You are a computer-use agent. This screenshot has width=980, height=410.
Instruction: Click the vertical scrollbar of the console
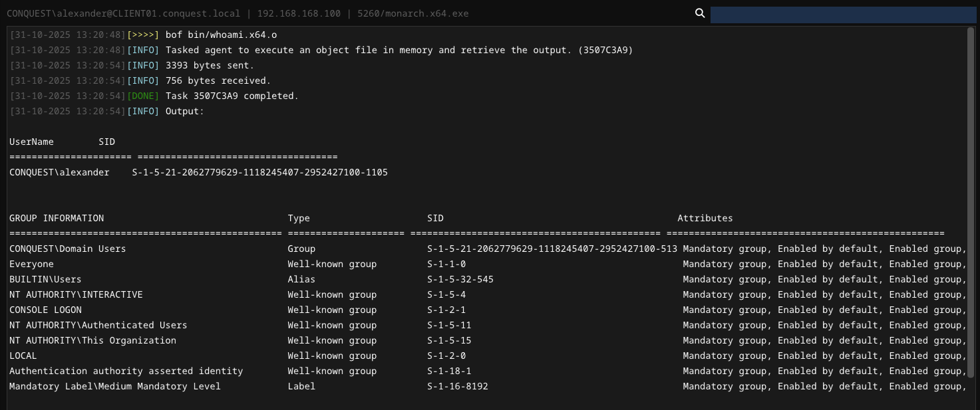[971, 199]
